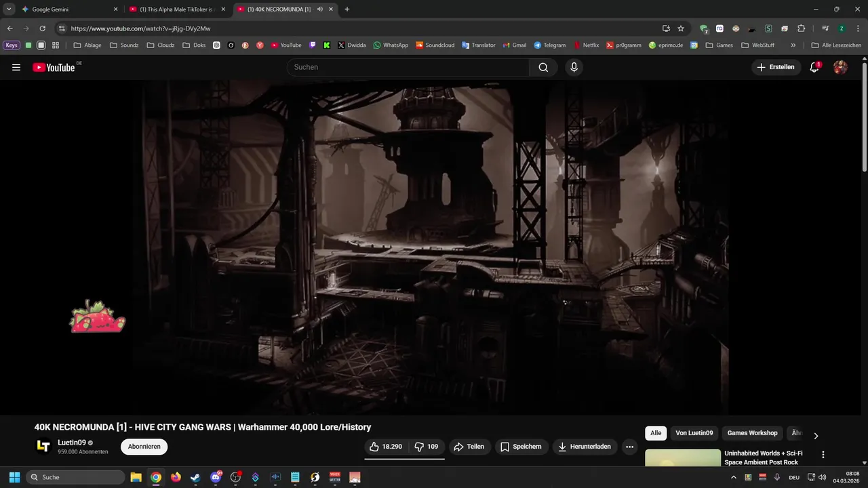Image resolution: width=868 pixels, height=488 pixels.
Task: Show hidden system tray icons
Action: coord(733,477)
